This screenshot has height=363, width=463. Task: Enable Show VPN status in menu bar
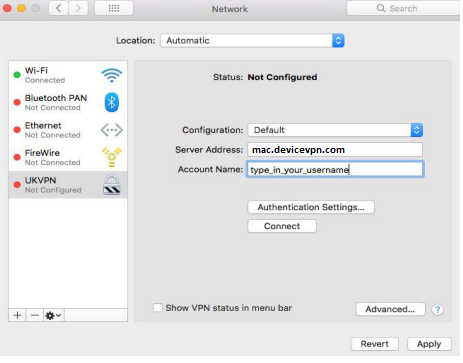[158, 308]
